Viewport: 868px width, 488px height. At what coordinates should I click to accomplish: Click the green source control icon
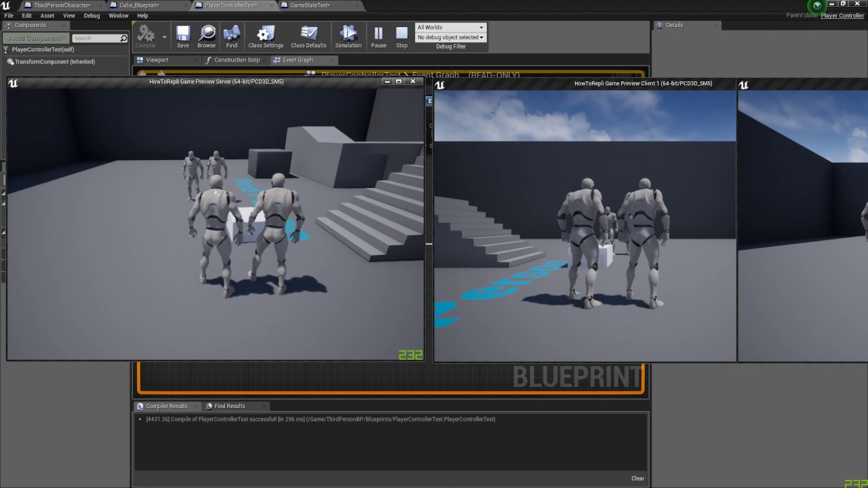pos(817,5)
